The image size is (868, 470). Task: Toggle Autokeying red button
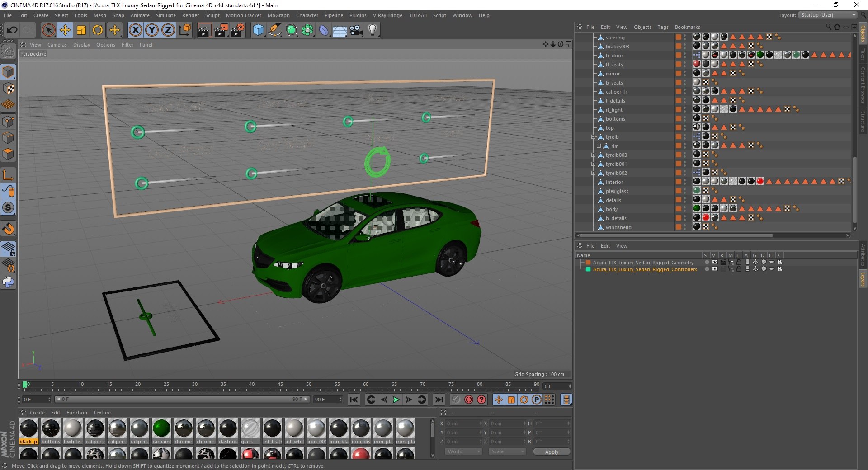[x=469, y=399]
